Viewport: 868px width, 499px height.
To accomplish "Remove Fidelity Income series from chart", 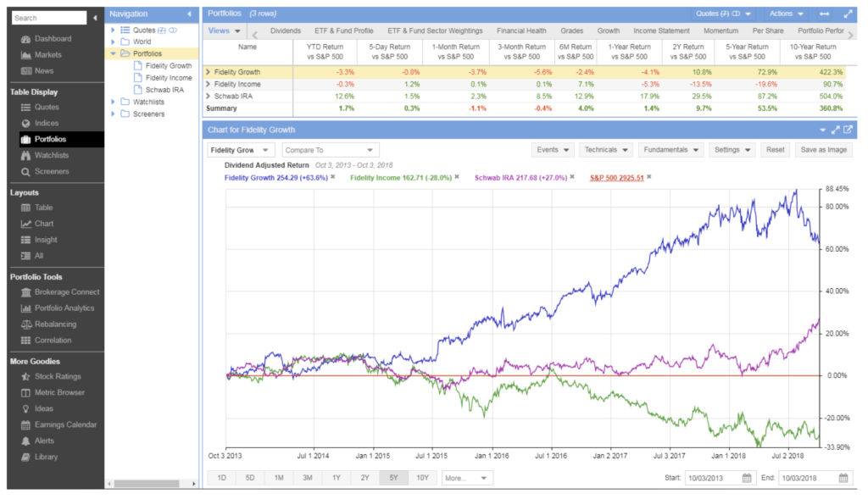I will (x=457, y=177).
